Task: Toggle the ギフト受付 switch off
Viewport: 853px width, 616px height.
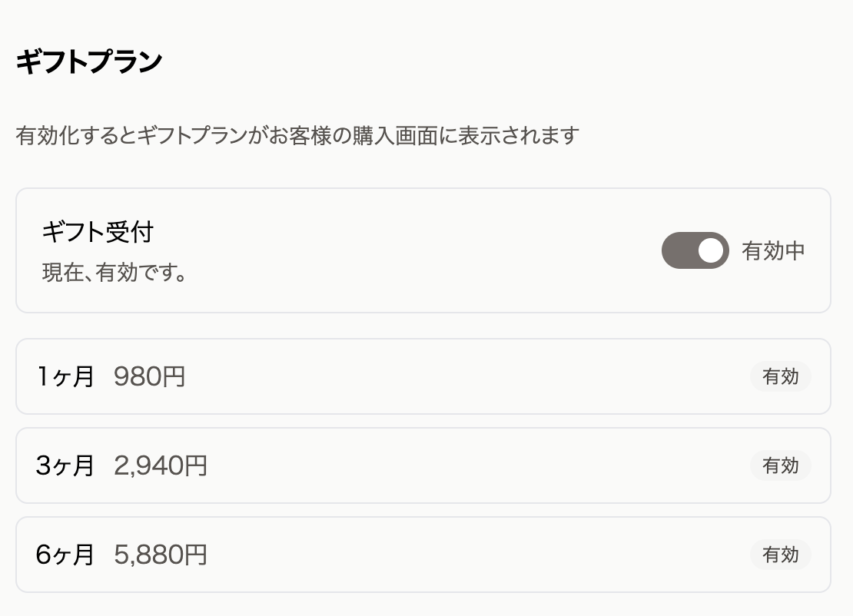Action: point(694,250)
